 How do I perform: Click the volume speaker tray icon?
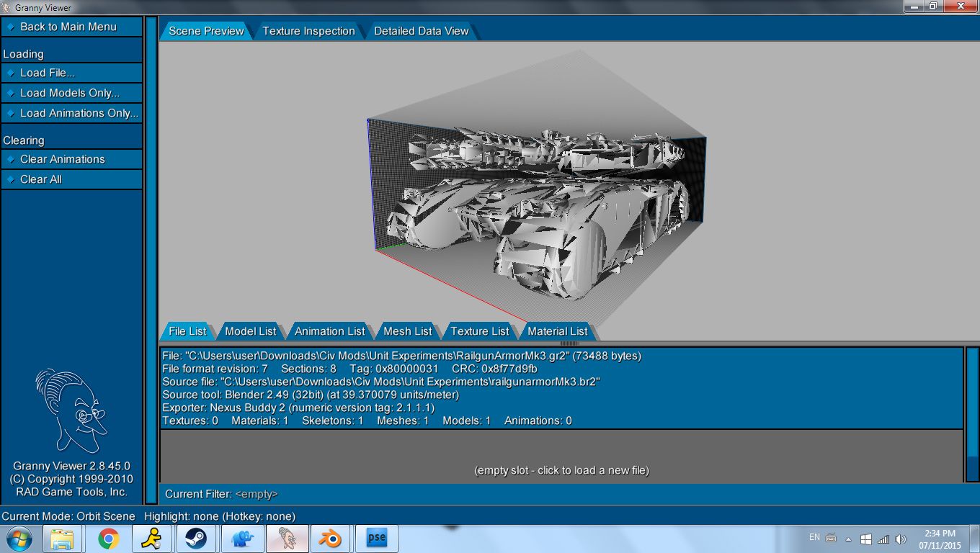pyautogui.click(x=900, y=539)
